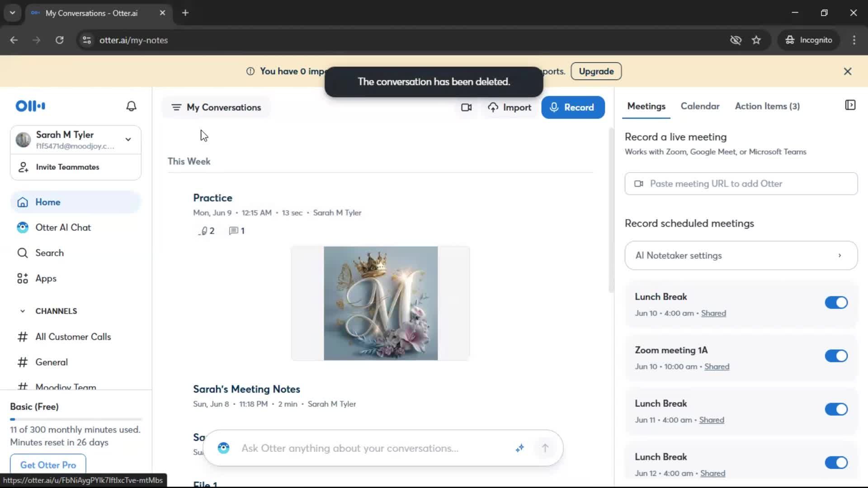Click the Otter icon in the chat box
The image size is (868, 488).
[x=223, y=448]
